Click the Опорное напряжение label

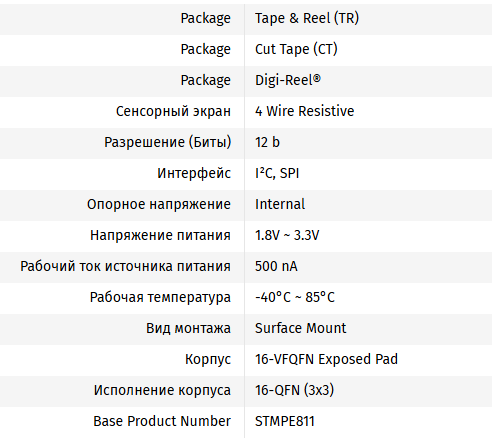(x=159, y=204)
